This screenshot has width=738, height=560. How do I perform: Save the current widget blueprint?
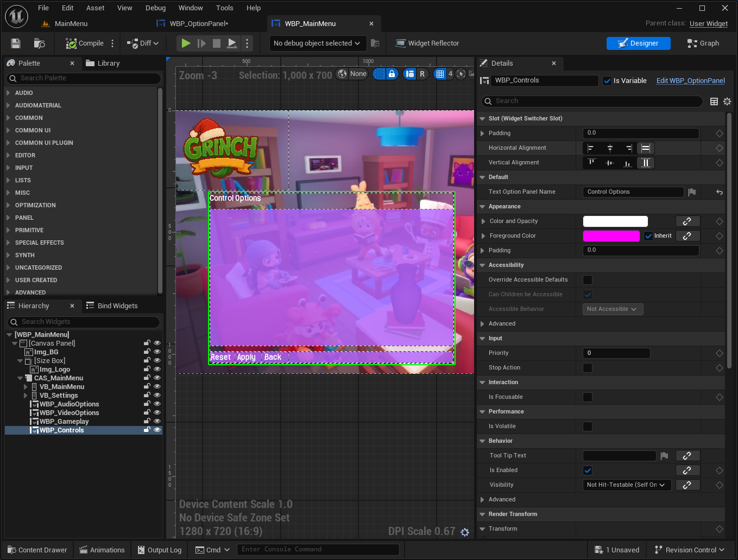tap(16, 43)
